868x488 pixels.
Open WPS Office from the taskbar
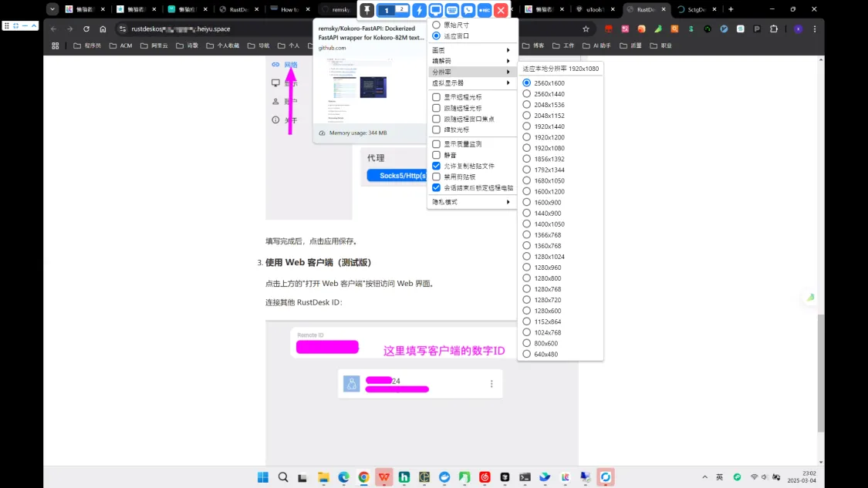click(383, 477)
